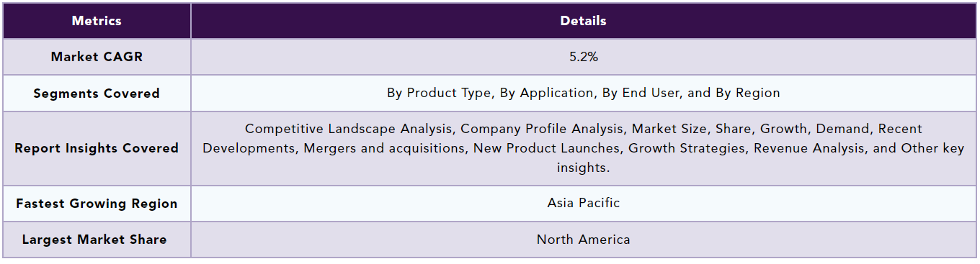The image size is (980, 264).
Task: Click the Details column header
Action: [x=584, y=21]
